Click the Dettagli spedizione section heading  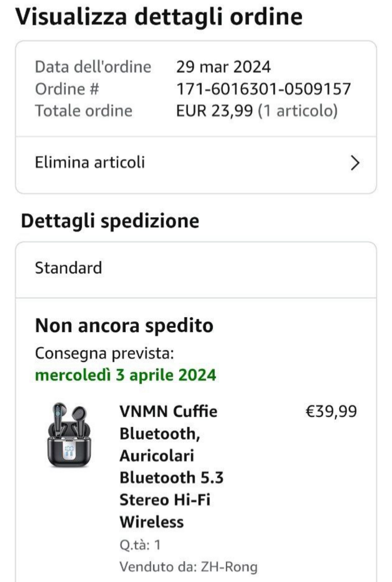pyautogui.click(x=110, y=221)
